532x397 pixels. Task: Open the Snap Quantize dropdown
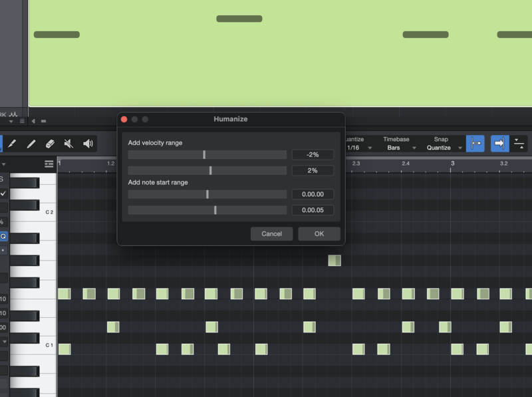[x=444, y=148]
